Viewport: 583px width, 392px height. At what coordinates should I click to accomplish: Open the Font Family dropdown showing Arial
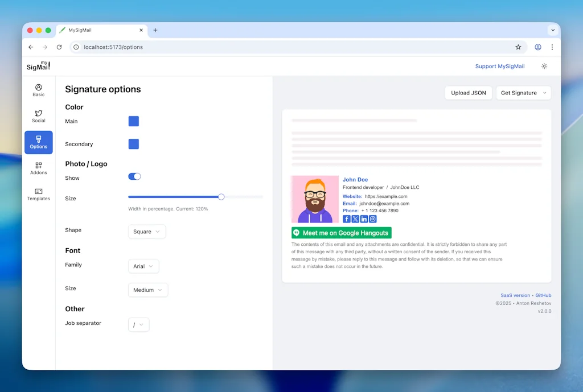(x=143, y=266)
